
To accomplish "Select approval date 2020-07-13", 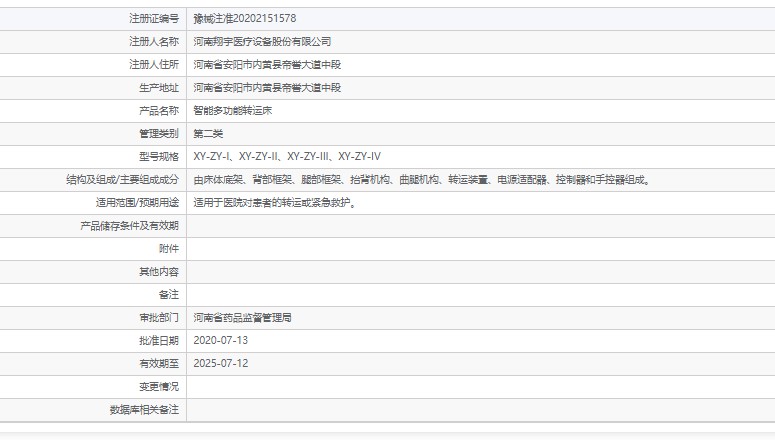I will point(220,341).
